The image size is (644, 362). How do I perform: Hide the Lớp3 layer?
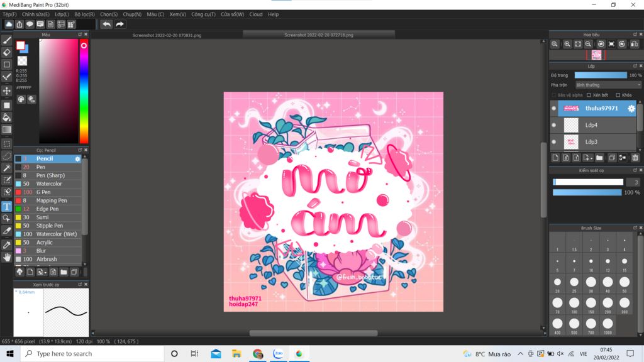(553, 142)
